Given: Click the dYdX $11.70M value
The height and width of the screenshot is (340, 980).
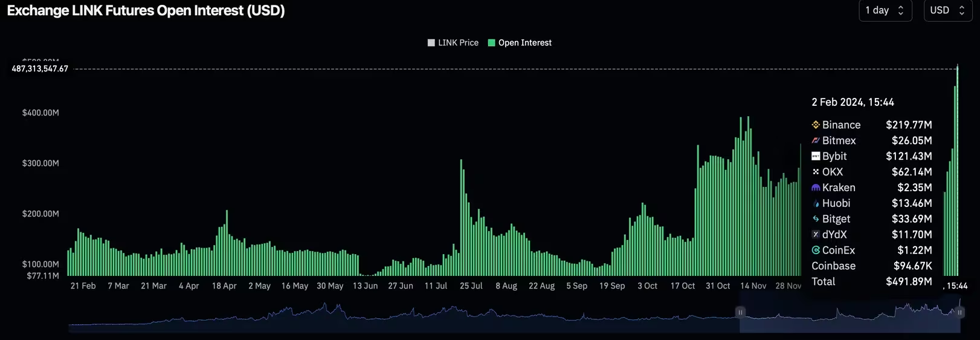Looking at the screenshot, I should pyautogui.click(x=912, y=235).
